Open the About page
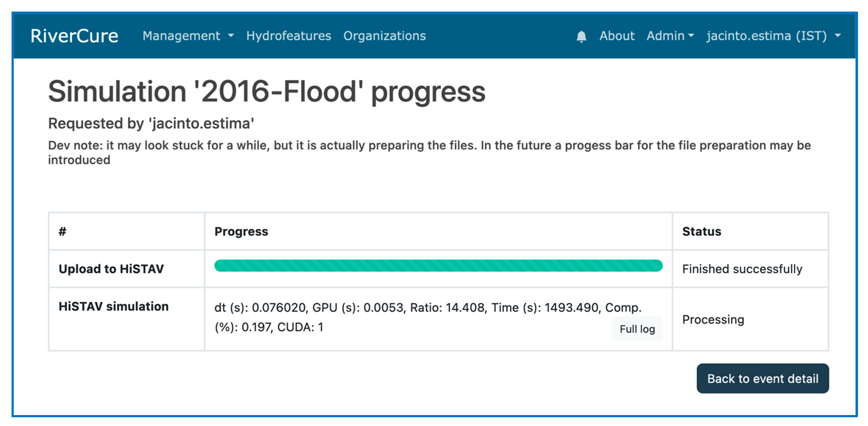868x426 pixels. click(617, 36)
